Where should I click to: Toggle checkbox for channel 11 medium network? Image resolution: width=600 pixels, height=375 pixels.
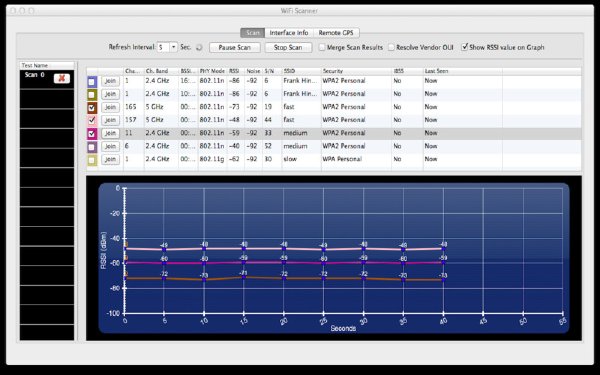[92, 134]
